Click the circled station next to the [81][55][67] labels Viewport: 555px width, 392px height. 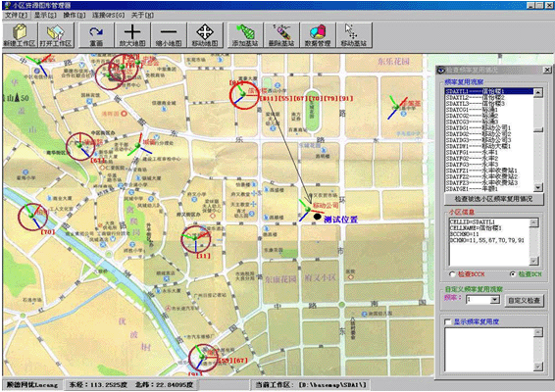[243, 95]
